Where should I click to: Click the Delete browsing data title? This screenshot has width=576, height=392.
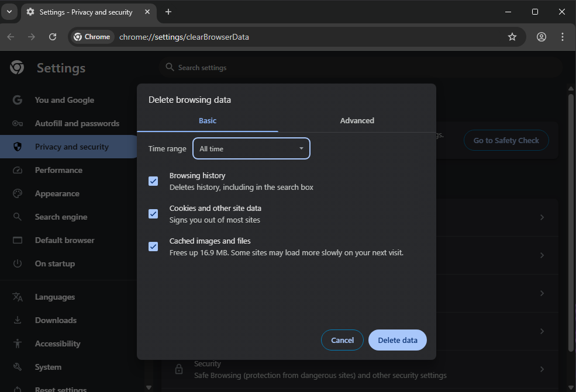(189, 100)
